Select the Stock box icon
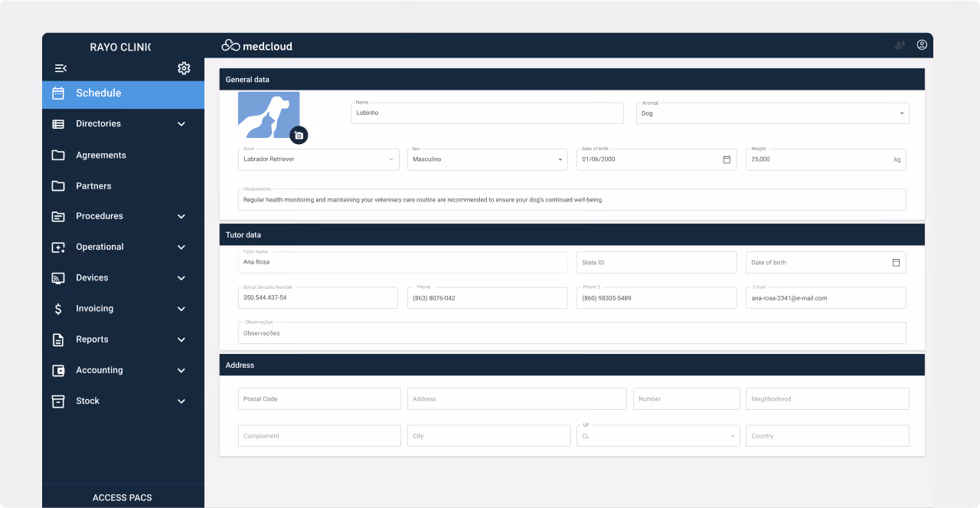 (x=57, y=401)
